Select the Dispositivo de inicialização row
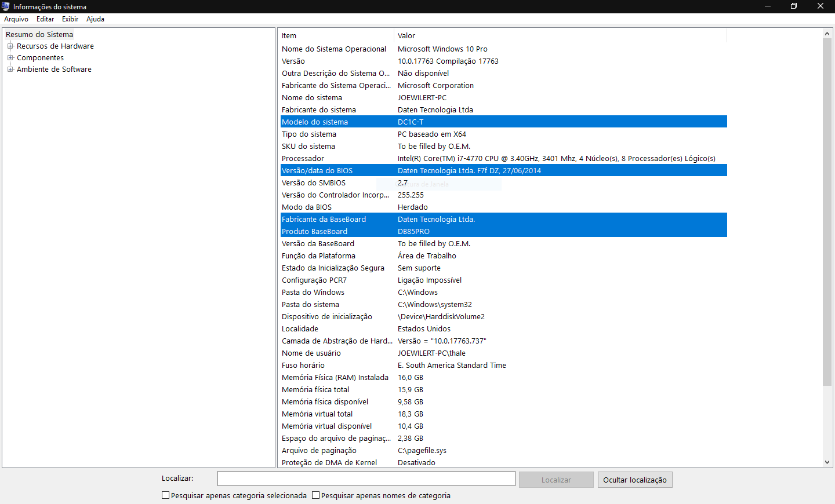Image resolution: width=835 pixels, height=504 pixels. click(x=503, y=317)
